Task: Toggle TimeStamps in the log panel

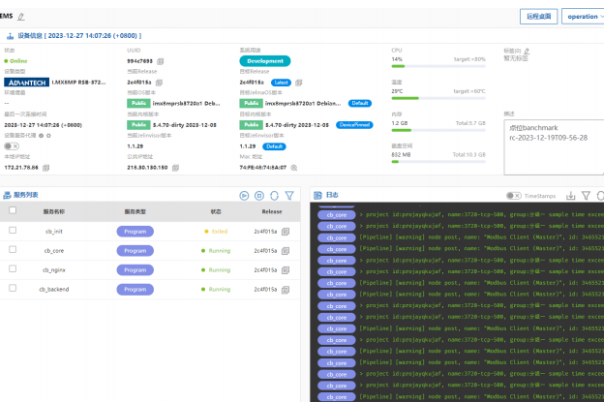Action: point(514,196)
